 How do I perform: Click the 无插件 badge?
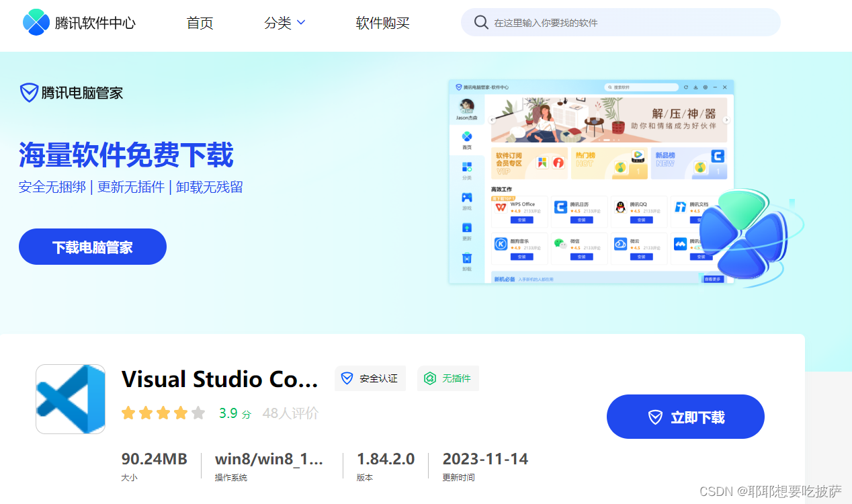(x=448, y=378)
